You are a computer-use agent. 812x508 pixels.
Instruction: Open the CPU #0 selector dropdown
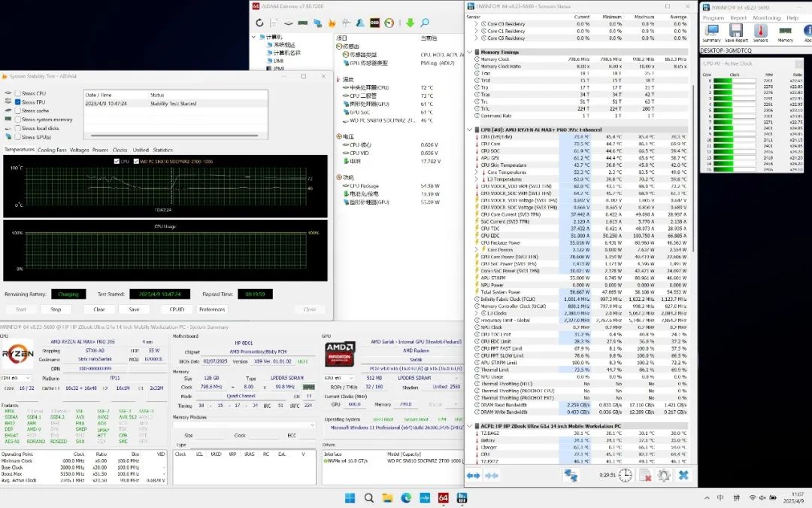(16, 378)
